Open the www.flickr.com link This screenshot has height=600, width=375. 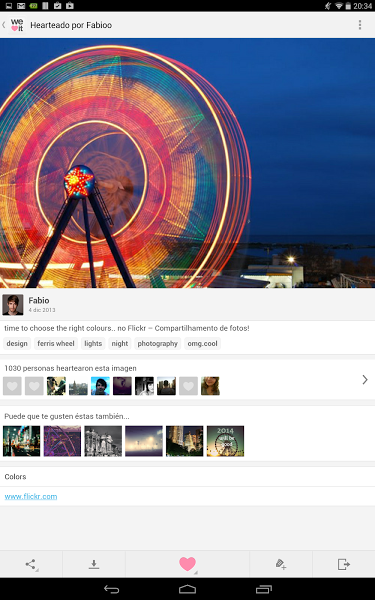click(31, 496)
